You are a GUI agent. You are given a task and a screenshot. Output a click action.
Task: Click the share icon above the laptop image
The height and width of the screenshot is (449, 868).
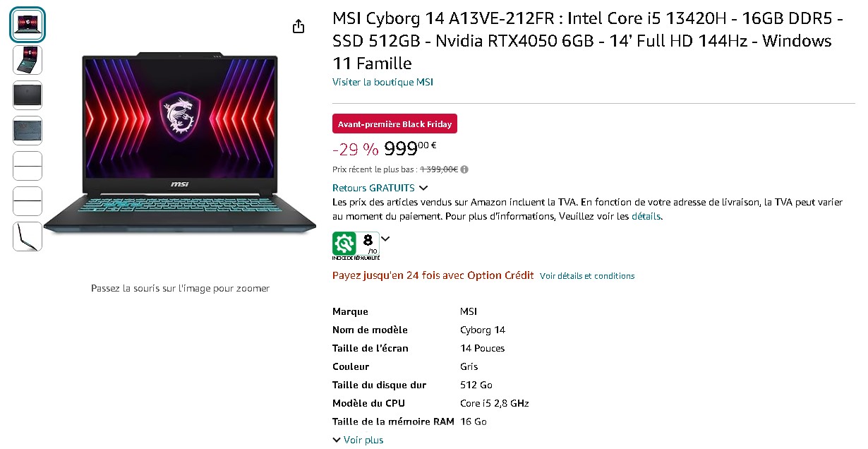(x=299, y=26)
